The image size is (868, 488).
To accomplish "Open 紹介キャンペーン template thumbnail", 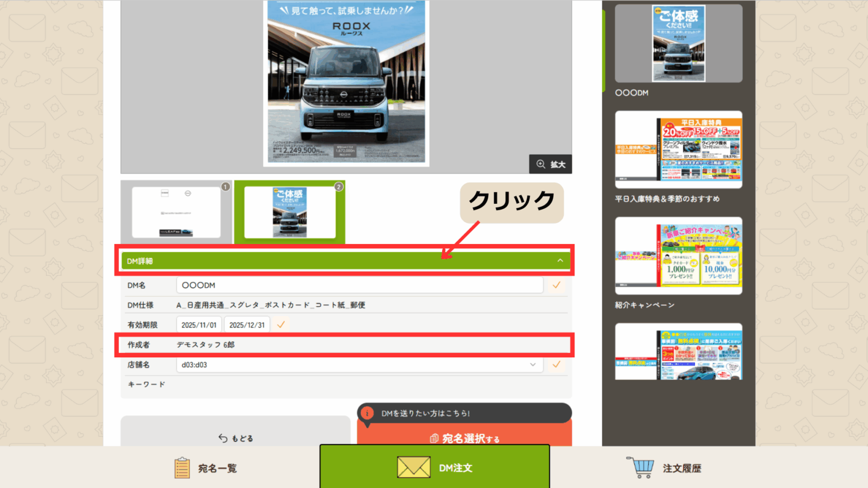I will coord(678,256).
